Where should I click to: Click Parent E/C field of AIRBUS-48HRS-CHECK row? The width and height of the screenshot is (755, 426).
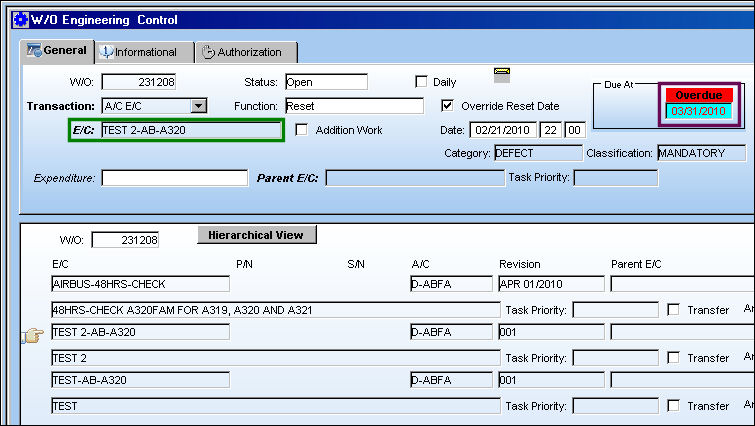click(683, 284)
